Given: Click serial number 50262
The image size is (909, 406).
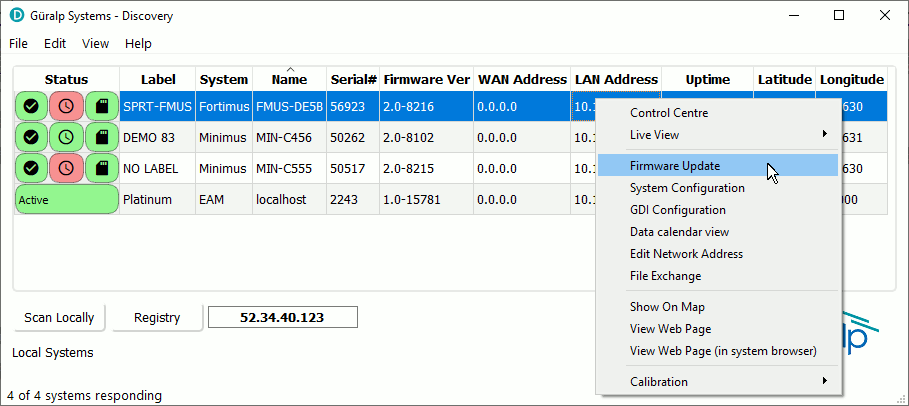Looking at the screenshot, I should (x=353, y=137).
